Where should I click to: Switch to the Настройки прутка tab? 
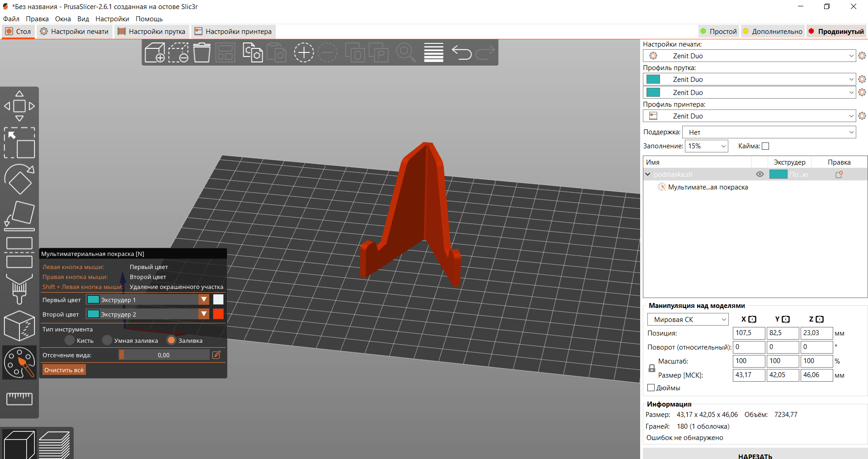coord(152,32)
